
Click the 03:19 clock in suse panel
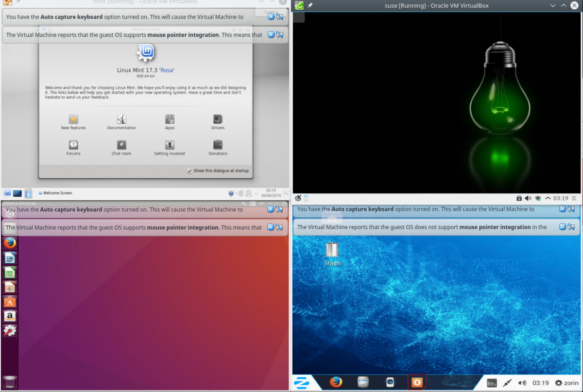(561, 198)
